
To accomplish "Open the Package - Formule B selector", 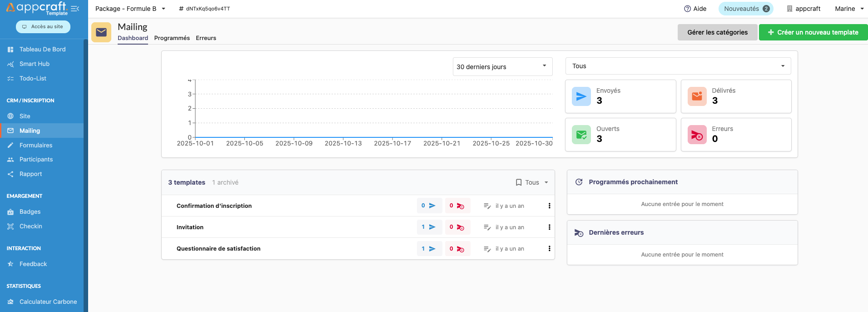I will pos(130,9).
